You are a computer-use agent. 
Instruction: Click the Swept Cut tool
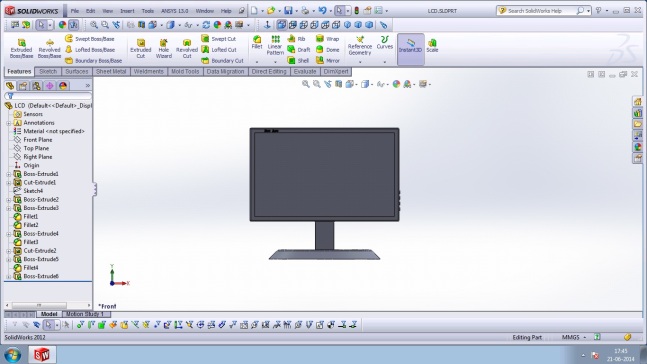[219, 39]
